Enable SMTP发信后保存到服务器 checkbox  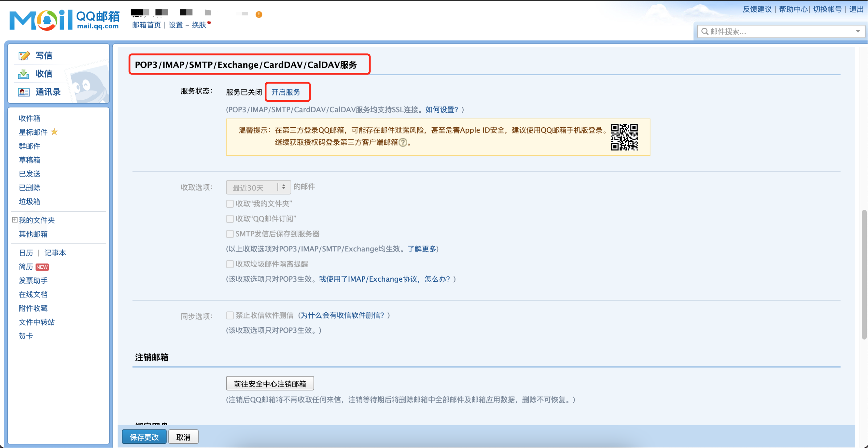tap(230, 234)
